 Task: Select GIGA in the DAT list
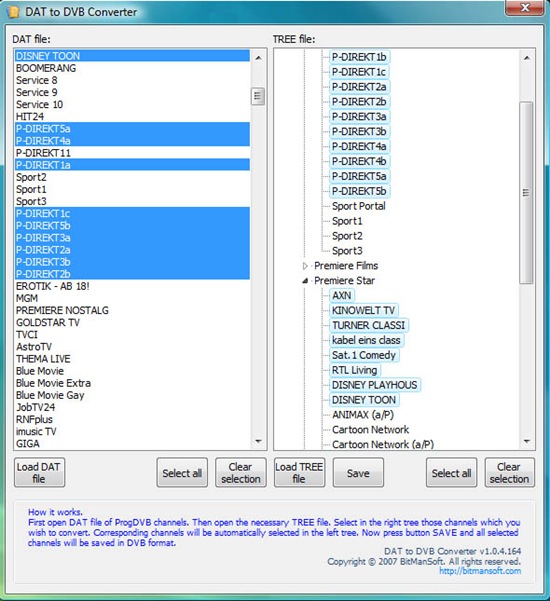132,444
